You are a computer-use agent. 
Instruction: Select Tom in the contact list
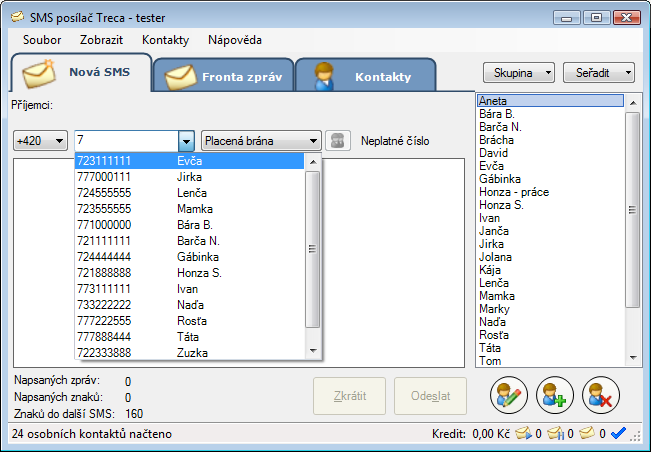point(551,361)
